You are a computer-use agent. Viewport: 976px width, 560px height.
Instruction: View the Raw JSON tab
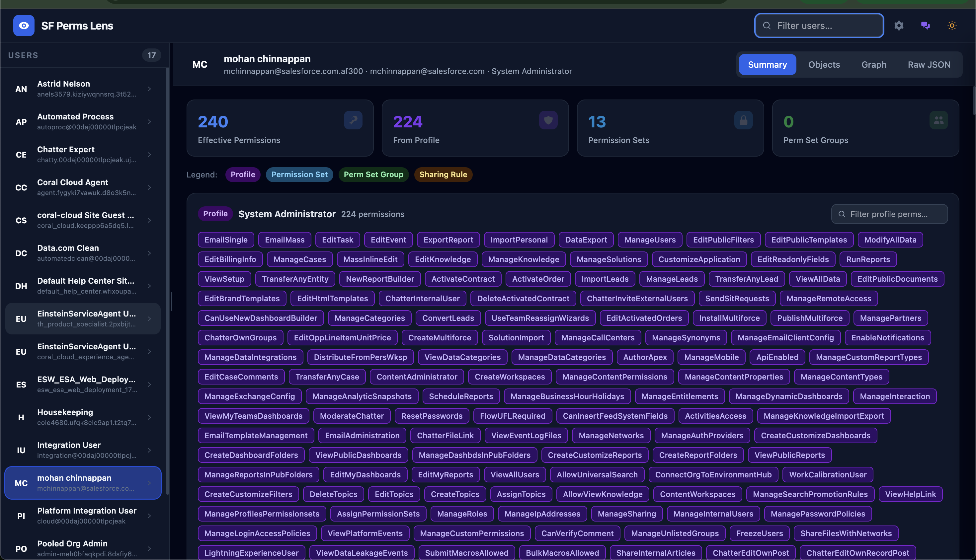[x=929, y=65]
